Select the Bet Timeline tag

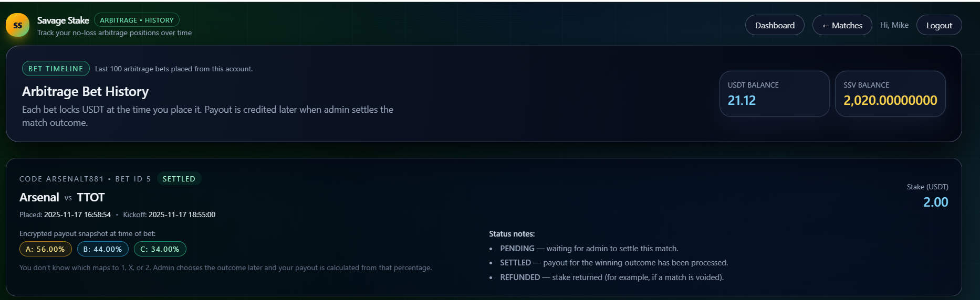(x=56, y=69)
